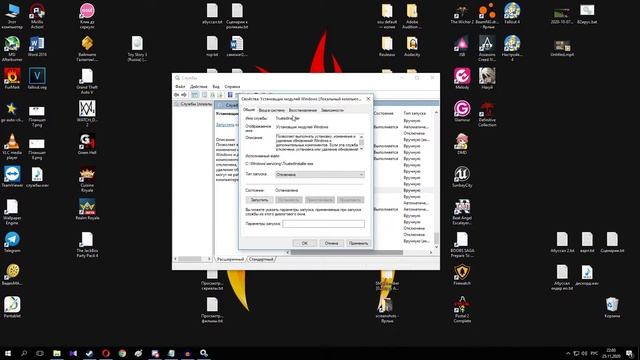Image resolution: width=640 pixels, height=360 pixels.
Task: Open taskbar search magnifier
Action: tap(24, 353)
